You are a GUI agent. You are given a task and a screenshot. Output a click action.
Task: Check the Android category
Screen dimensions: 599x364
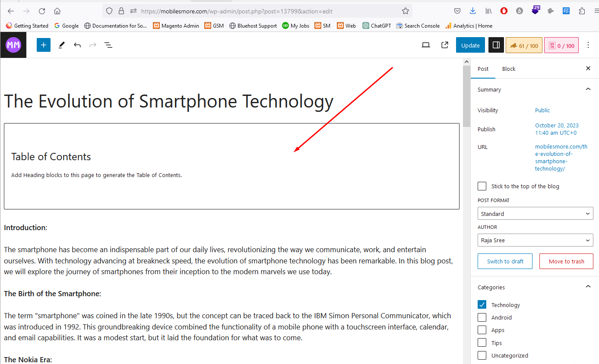(x=482, y=317)
